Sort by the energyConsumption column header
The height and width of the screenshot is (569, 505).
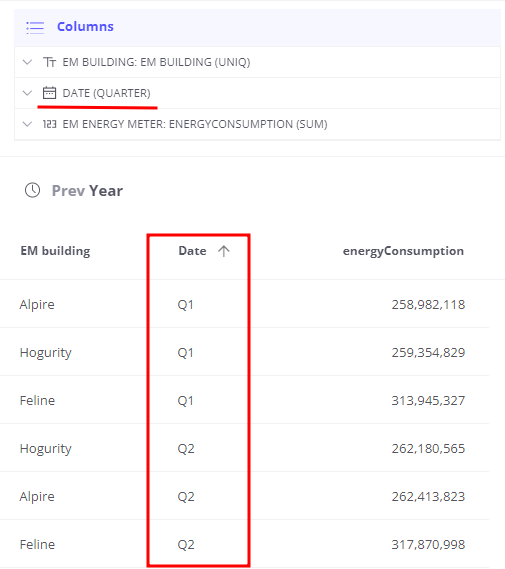pyautogui.click(x=403, y=251)
